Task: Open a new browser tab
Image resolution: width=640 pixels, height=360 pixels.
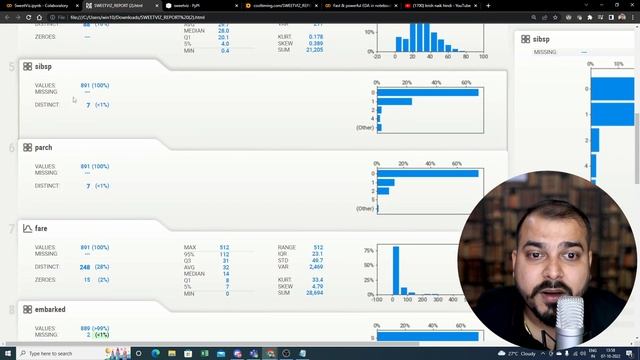Action: pyautogui.click(x=488, y=6)
